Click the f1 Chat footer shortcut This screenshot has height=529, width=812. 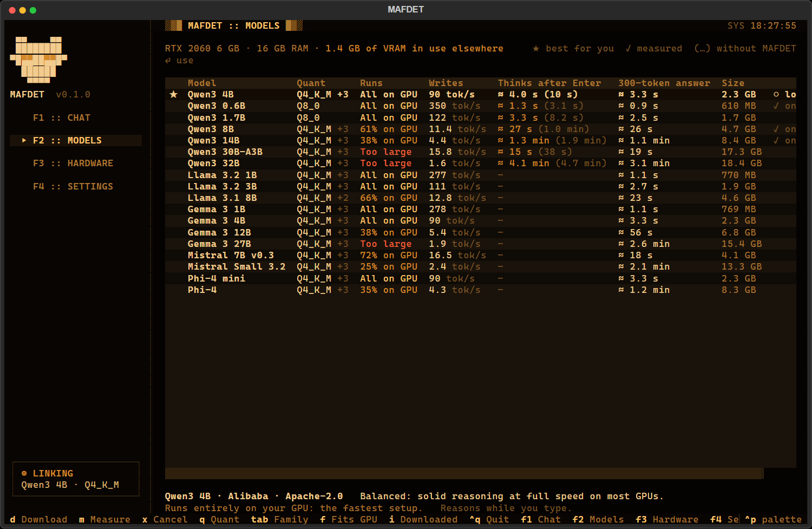click(x=541, y=519)
